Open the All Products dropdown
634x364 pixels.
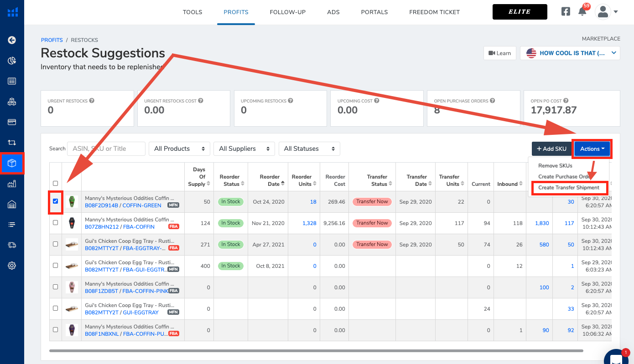tap(179, 149)
